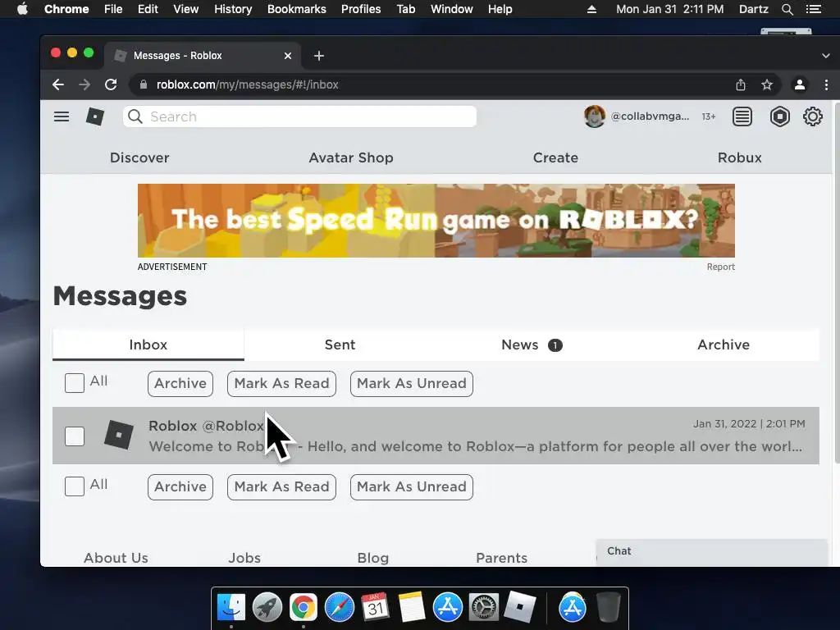This screenshot has width=840, height=630.
Task: Open System Preferences from the dock
Action: [x=484, y=608]
